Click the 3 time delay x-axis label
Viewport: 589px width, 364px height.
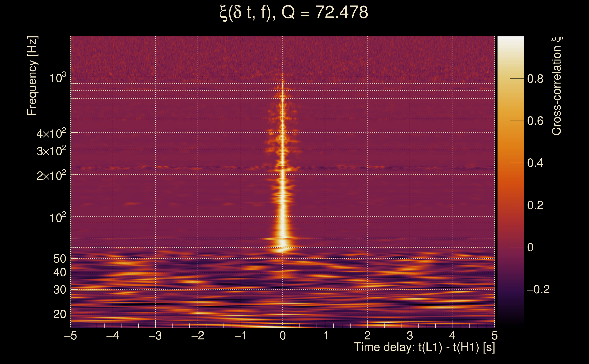coord(410,336)
